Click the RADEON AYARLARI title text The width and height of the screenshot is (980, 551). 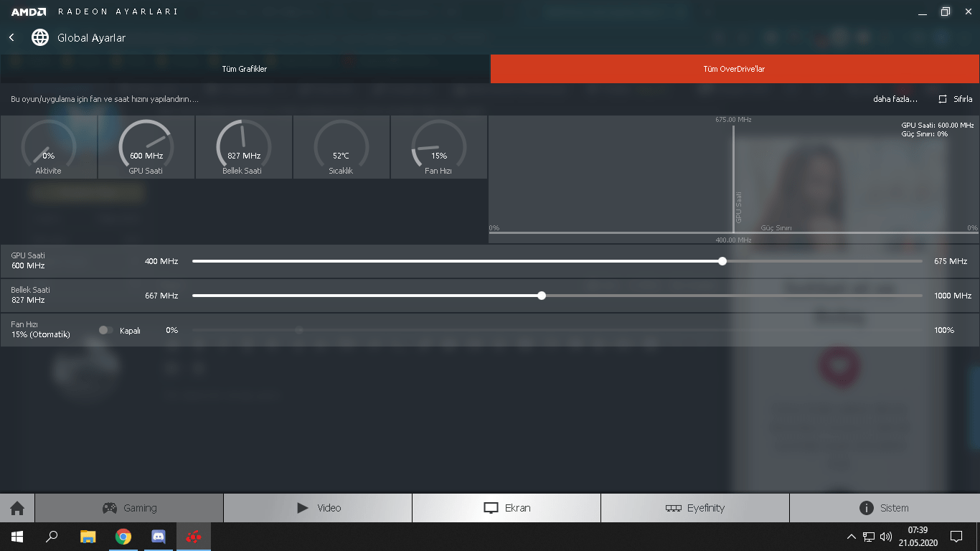click(x=118, y=11)
